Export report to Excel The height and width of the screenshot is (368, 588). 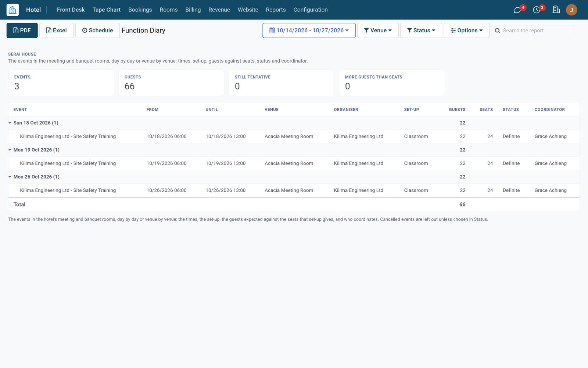click(57, 31)
